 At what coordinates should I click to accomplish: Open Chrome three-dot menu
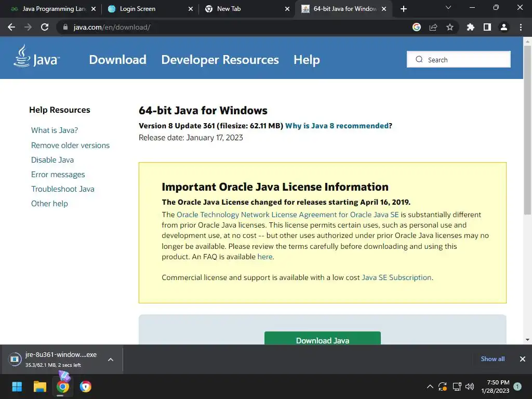521,27
